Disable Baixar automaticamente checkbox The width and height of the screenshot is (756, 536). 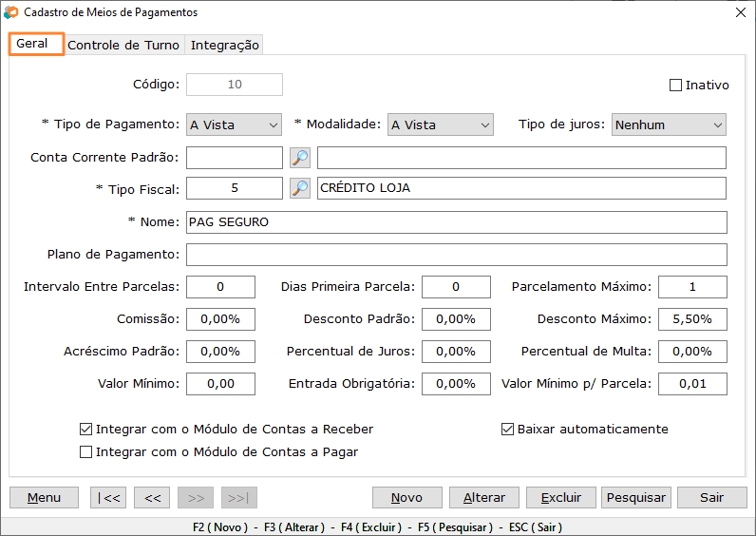pyautogui.click(x=507, y=430)
